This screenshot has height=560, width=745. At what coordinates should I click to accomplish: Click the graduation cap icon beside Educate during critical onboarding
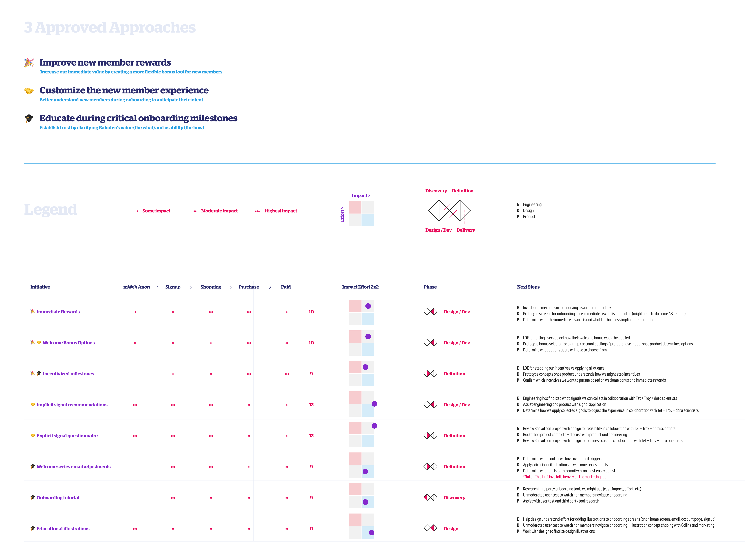coord(29,119)
